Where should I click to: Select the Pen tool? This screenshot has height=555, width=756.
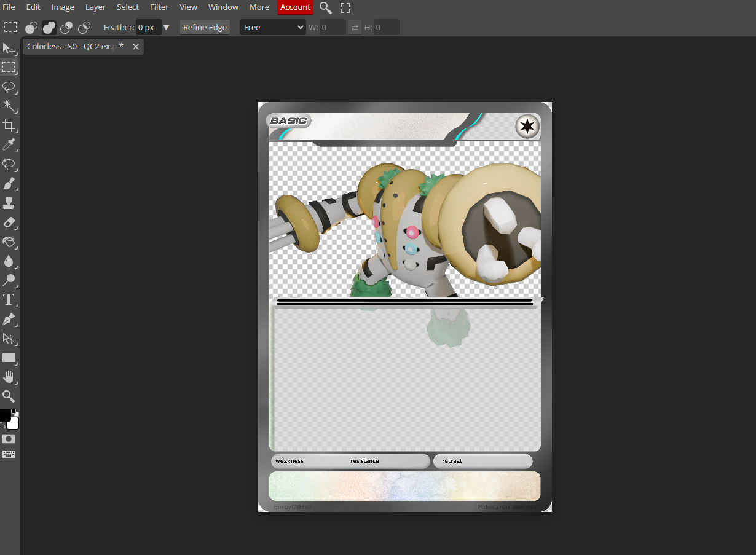pyautogui.click(x=9, y=319)
